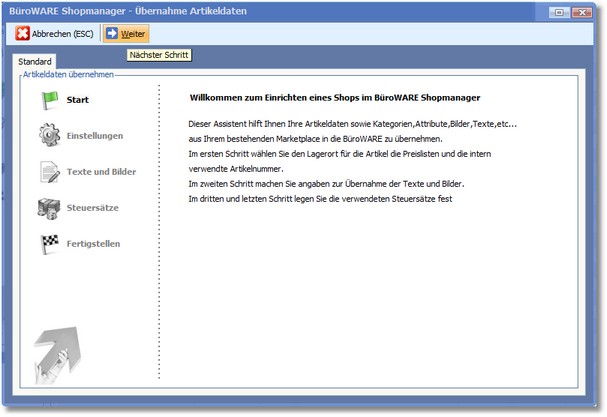This screenshot has width=607, height=417.
Task: Select the Start step label
Action: pos(78,99)
